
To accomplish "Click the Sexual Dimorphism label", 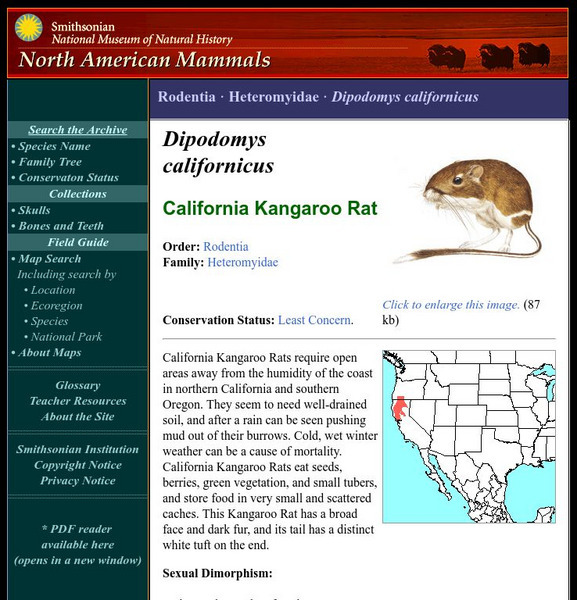I will pos(217,573).
